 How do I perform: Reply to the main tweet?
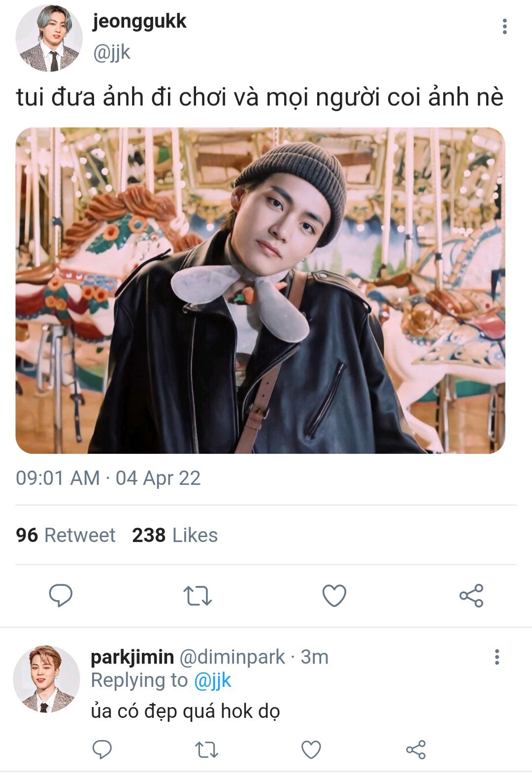[x=61, y=595]
